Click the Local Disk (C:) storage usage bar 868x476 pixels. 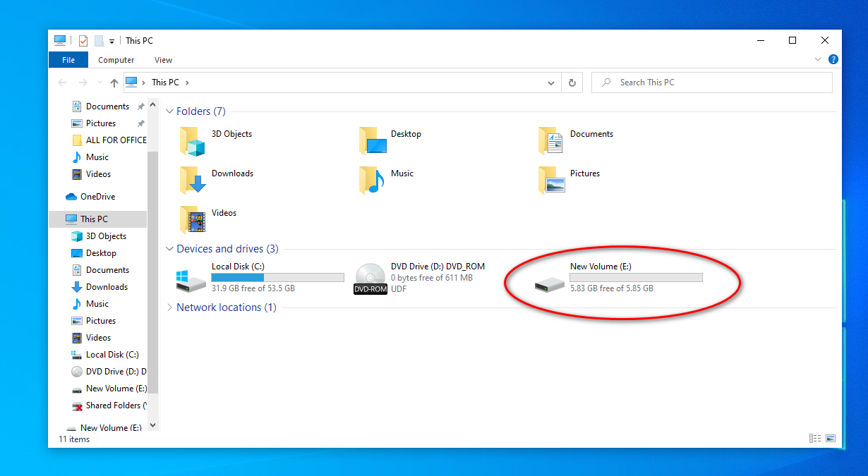277,278
